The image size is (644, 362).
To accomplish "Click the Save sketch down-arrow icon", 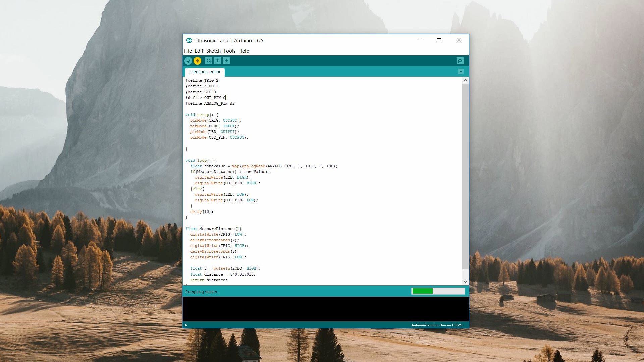I will click(x=226, y=61).
